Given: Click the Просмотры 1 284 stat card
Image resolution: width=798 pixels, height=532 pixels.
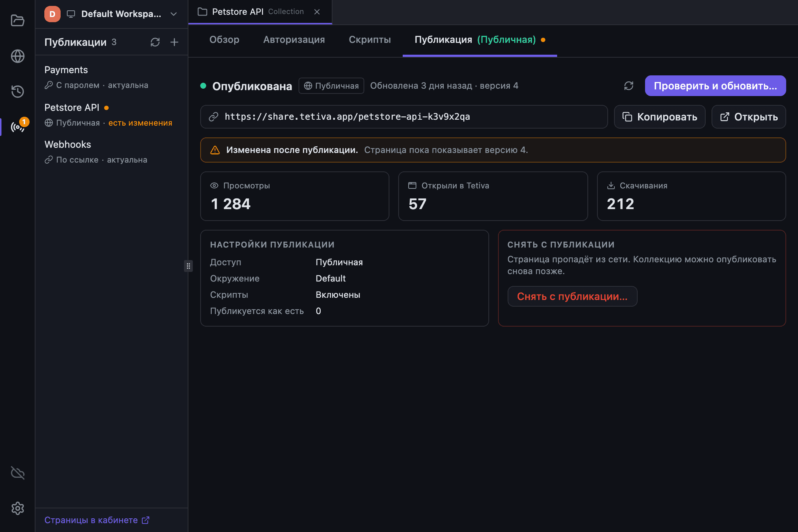Looking at the screenshot, I should pos(294,196).
